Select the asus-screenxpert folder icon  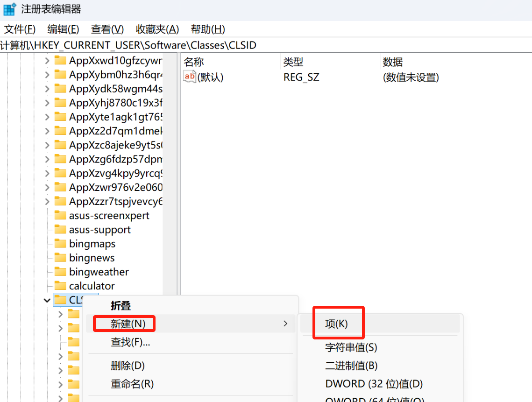pyautogui.click(x=60, y=216)
